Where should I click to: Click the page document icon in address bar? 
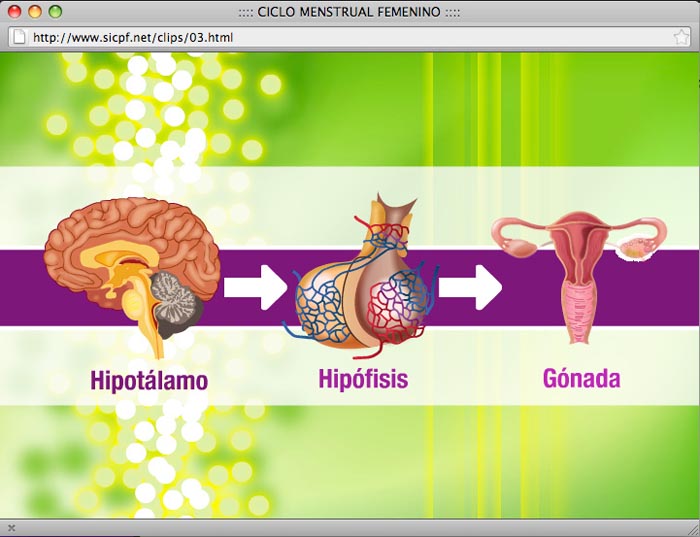tap(19, 37)
